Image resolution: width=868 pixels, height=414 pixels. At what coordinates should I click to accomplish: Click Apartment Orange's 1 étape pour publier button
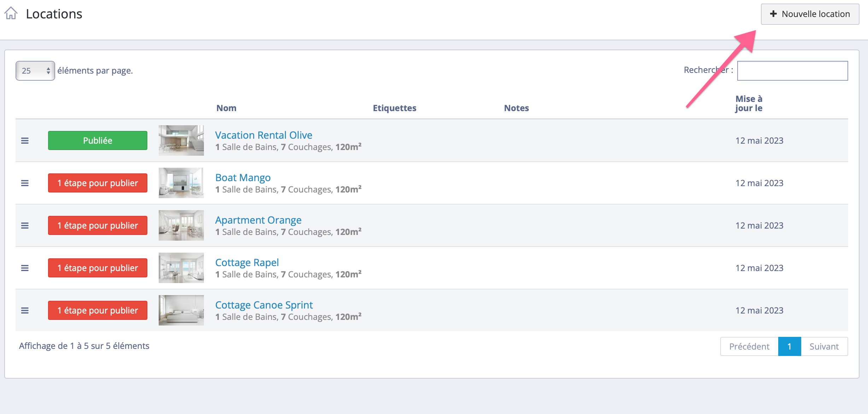[x=98, y=225]
